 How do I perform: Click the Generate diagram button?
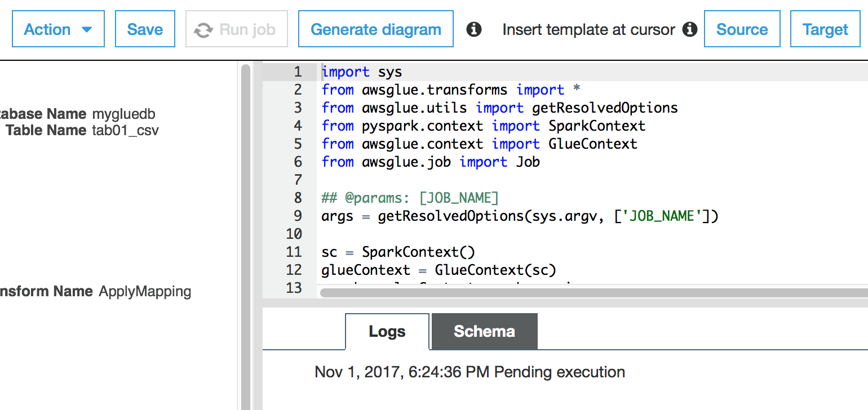coord(375,29)
